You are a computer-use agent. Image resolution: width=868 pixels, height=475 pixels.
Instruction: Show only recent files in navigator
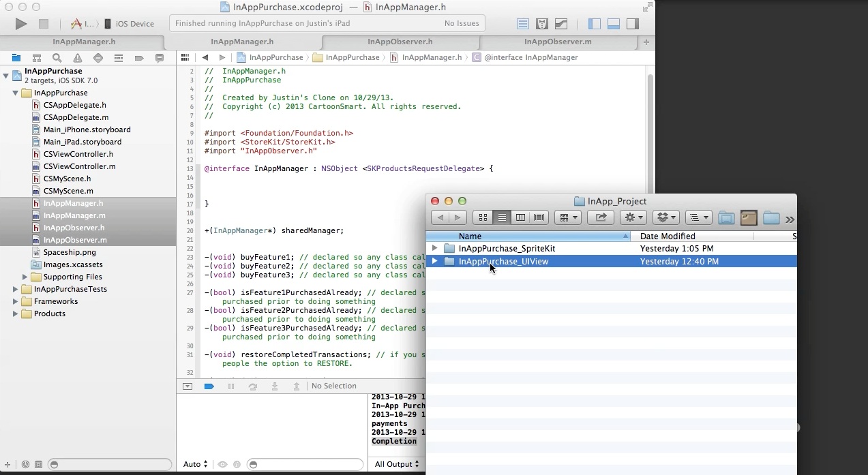pos(25,465)
